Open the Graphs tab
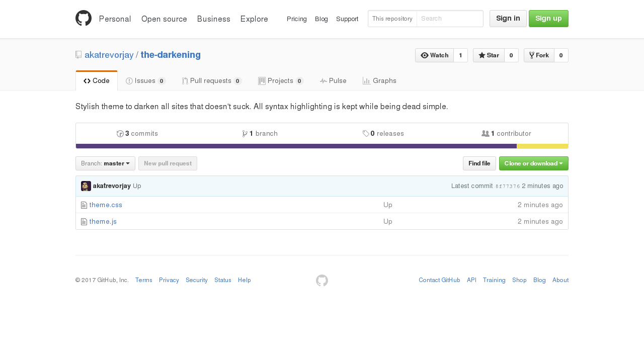The image size is (644, 362). click(x=379, y=81)
